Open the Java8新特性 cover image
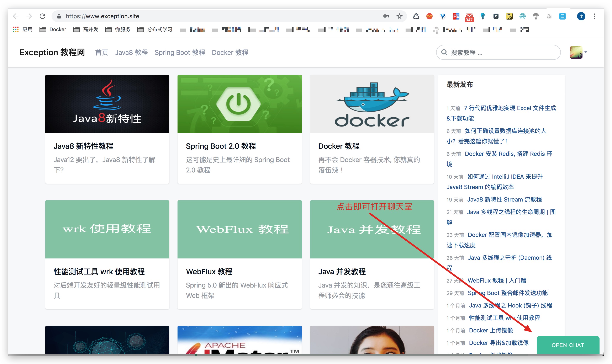Viewport: 612px width, 364px height. point(107,104)
